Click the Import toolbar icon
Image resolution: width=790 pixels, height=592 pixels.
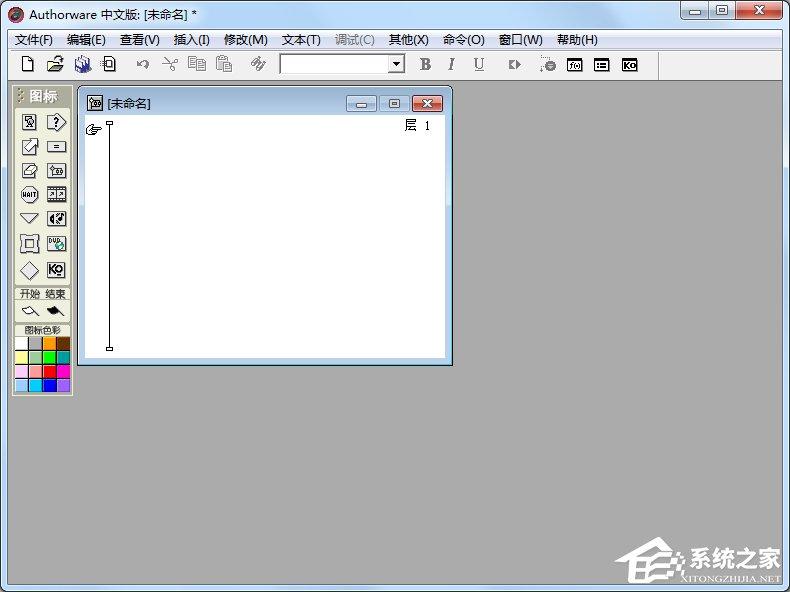[109, 64]
